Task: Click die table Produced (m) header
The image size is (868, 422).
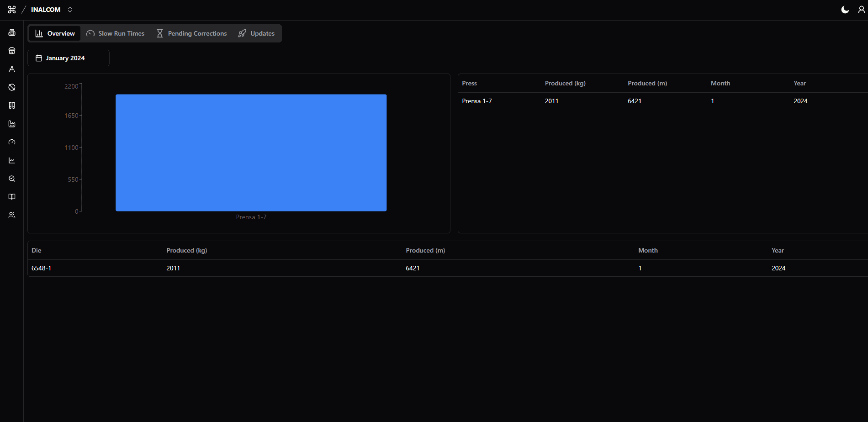Action: click(x=425, y=250)
